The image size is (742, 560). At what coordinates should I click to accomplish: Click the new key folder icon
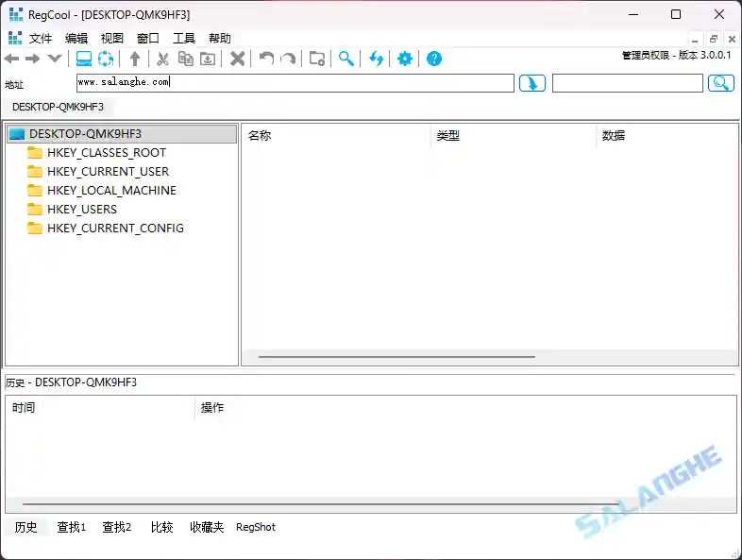pos(316,59)
